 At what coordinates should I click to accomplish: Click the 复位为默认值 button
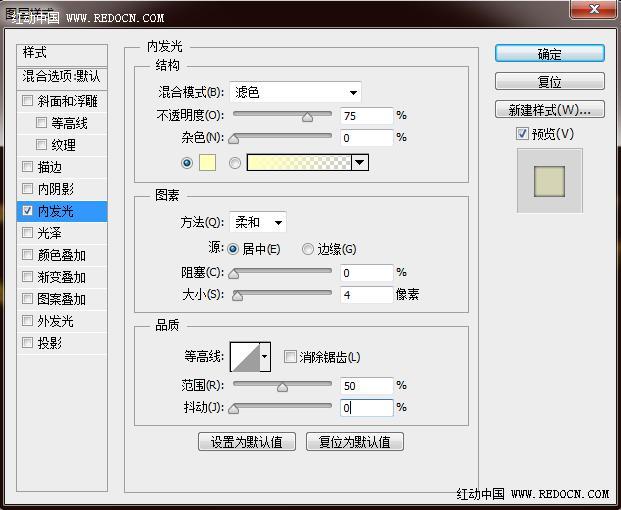tap(355, 441)
